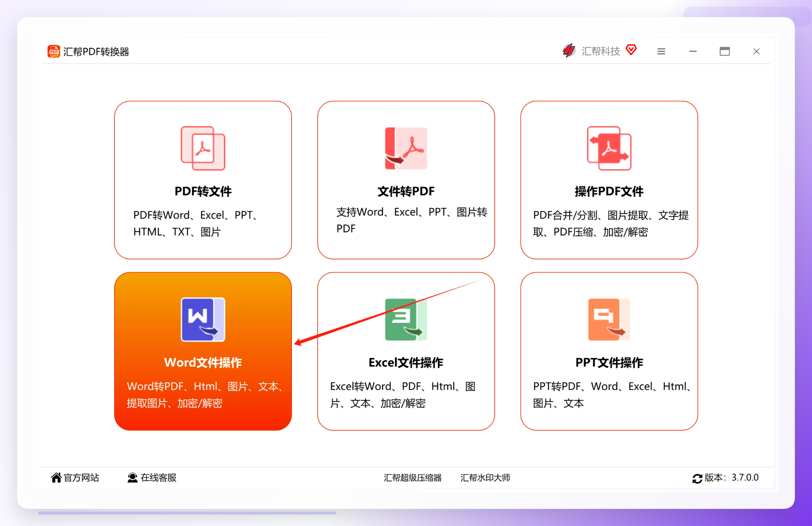Close the 汇帮PDF转换器 window
This screenshot has height=526, width=812.
point(756,51)
